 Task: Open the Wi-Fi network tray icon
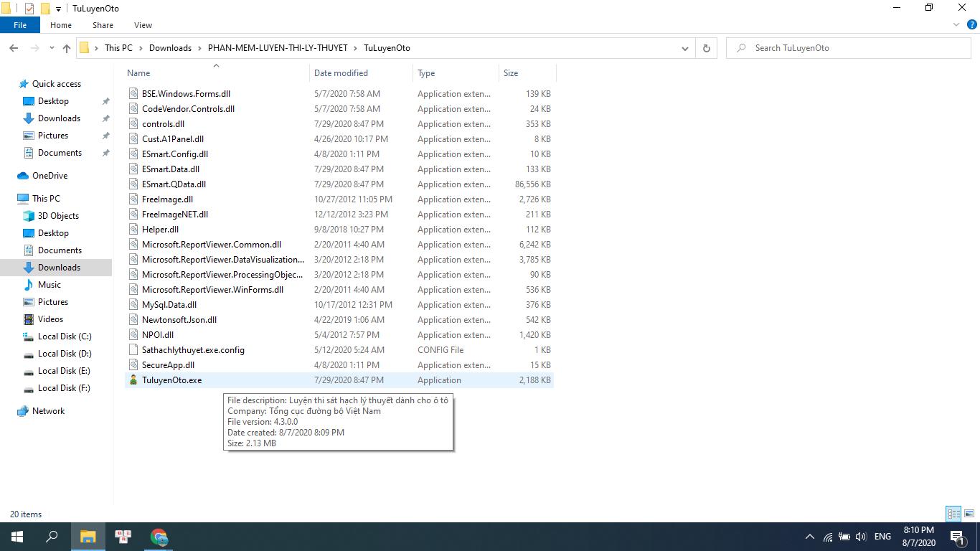pyautogui.click(x=828, y=537)
